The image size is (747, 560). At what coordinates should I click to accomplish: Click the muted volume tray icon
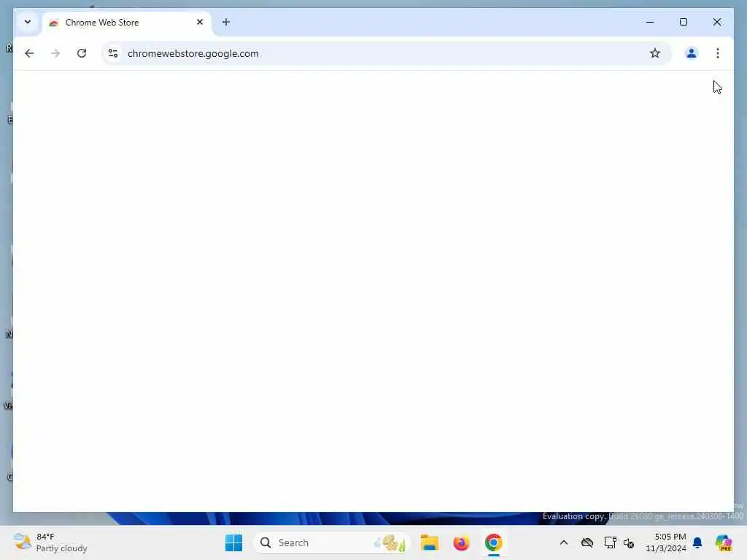pos(629,542)
